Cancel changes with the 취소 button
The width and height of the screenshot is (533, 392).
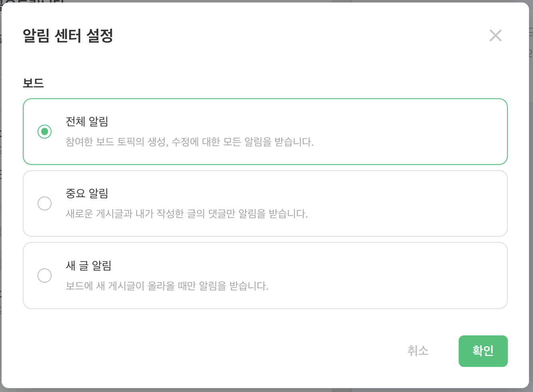coord(418,351)
